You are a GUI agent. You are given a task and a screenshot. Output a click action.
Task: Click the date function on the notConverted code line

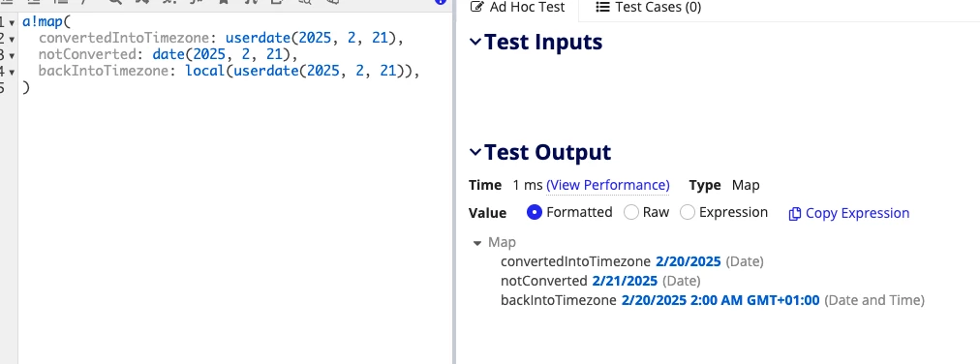pyautogui.click(x=168, y=55)
